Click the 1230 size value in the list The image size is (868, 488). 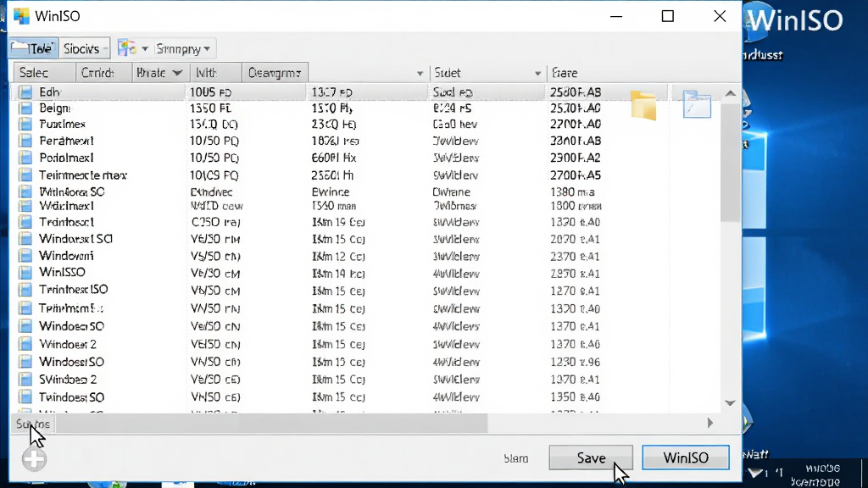[576, 363]
